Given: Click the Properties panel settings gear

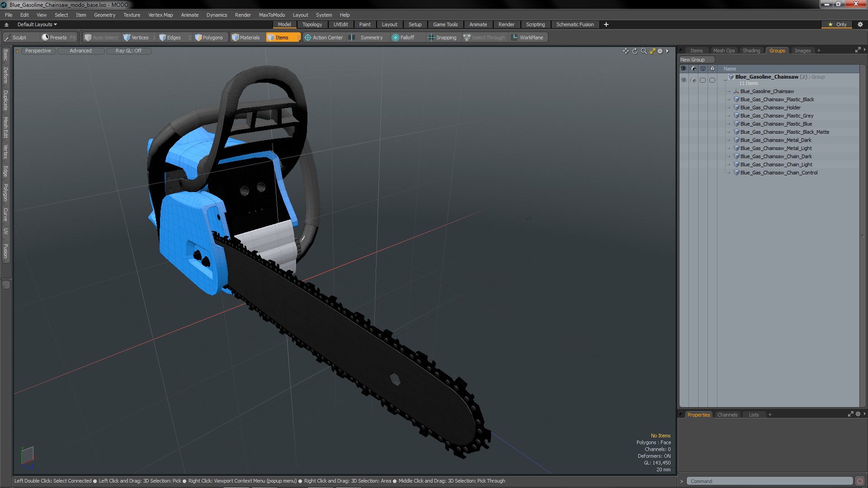Looking at the screenshot, I should (x=858, y=414).
